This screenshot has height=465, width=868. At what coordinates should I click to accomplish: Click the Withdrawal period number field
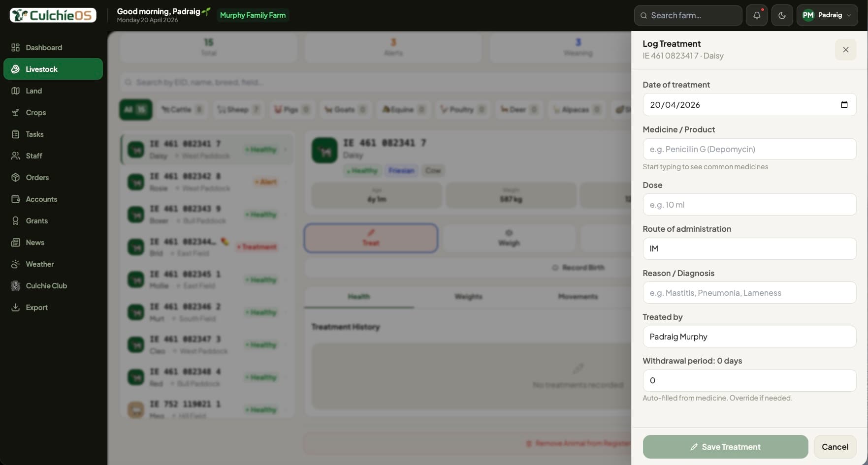[x=749, y=381]
